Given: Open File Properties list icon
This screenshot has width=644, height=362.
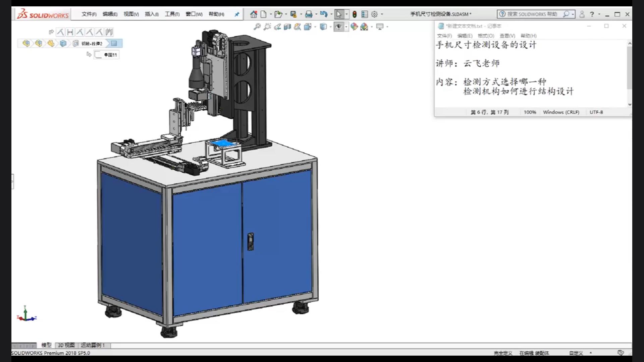Looking at the screenshot, I should (365, 14).
